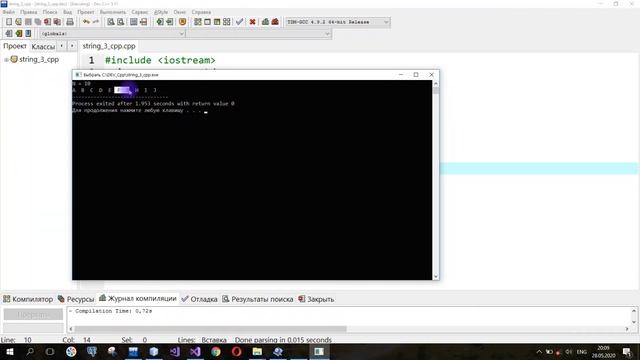Viewport: 640px width, 360px height.
Task: Click the Закрыть bottom panel tab
Action: click(316, 299)
